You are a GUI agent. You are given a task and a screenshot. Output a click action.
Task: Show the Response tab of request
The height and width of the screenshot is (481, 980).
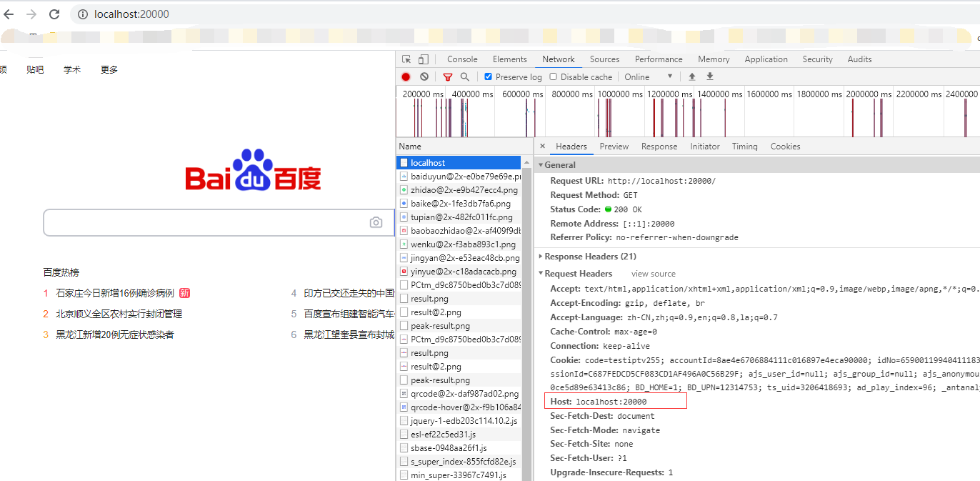659,147
